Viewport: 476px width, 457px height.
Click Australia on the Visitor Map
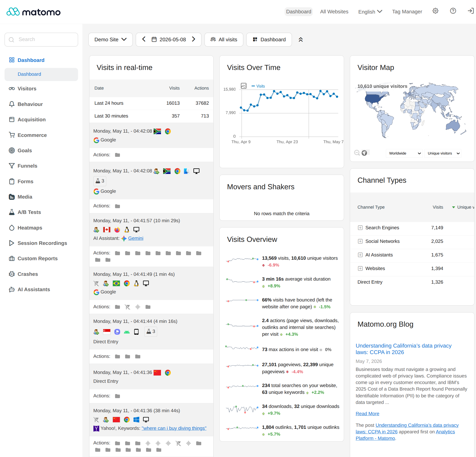pos(453,125)
